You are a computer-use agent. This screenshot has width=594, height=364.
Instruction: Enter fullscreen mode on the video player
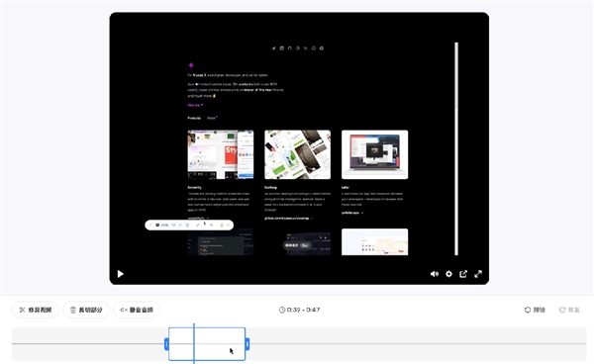pyautogui.click(x=478, y=274)
